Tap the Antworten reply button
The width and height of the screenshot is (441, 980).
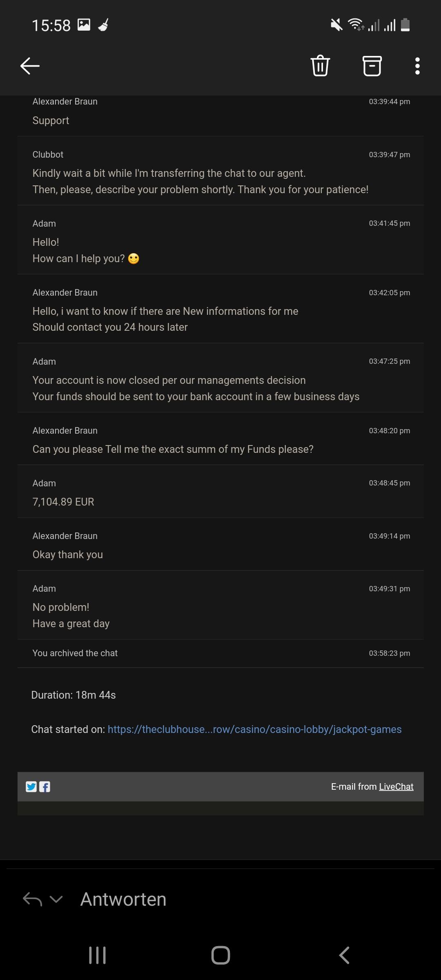click(x=123, y=899)
